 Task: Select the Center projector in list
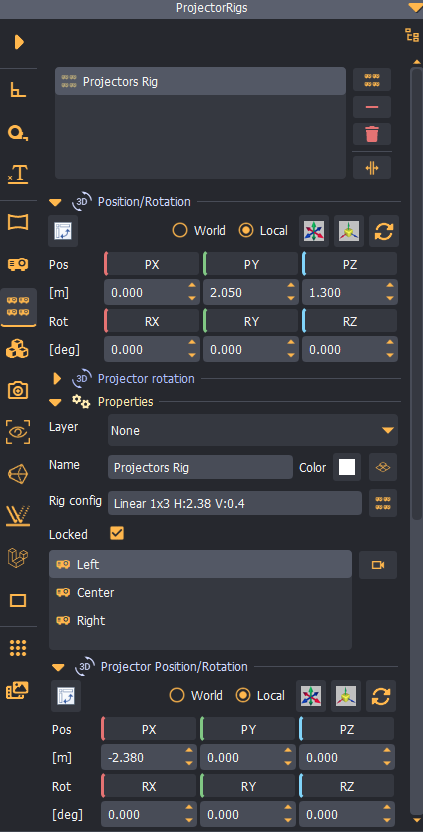click(201, 592)
